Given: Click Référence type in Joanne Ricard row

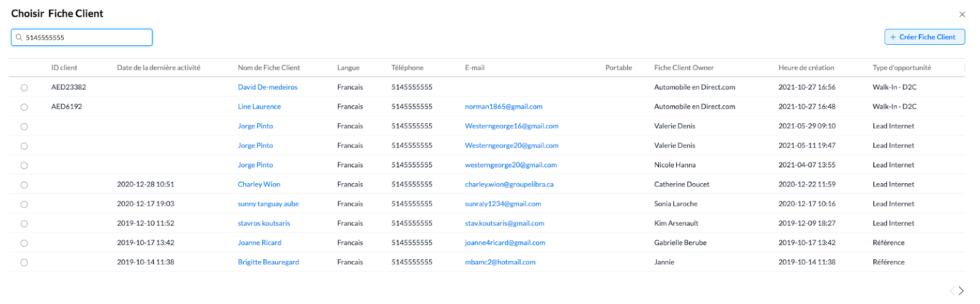Looking at the screenshot, I should 889,243.
